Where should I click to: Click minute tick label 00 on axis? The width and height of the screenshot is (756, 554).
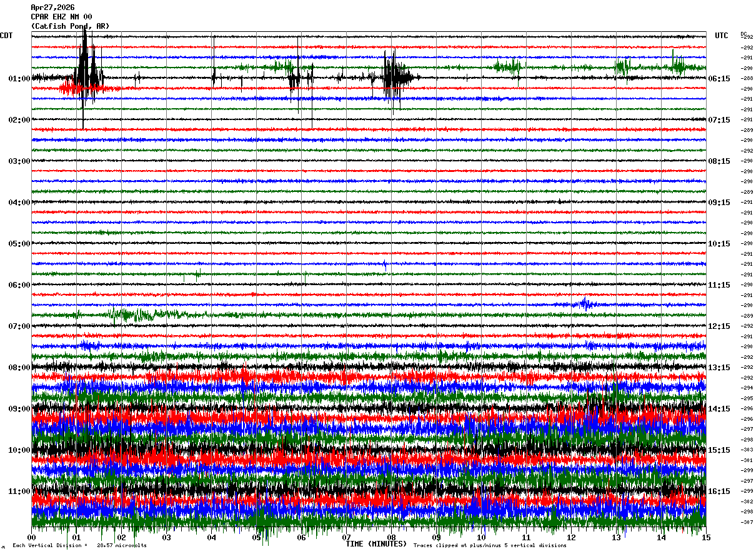pyautogui.click(x=31, y=537)
